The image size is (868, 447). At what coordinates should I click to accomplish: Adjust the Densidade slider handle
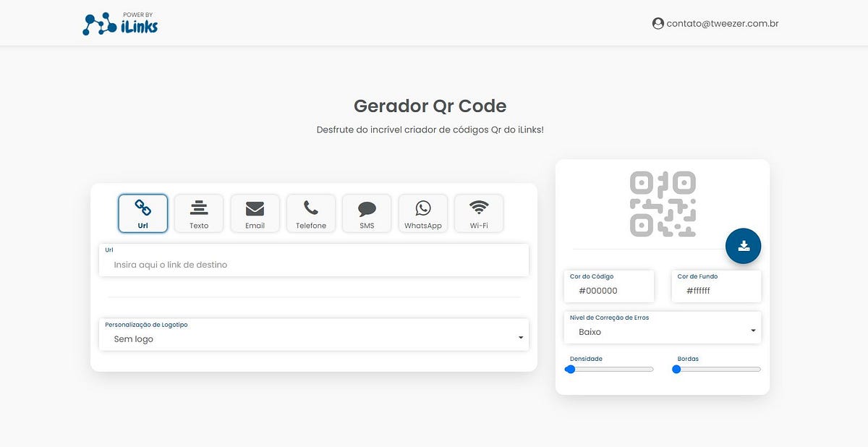click(x=570, y=369)
